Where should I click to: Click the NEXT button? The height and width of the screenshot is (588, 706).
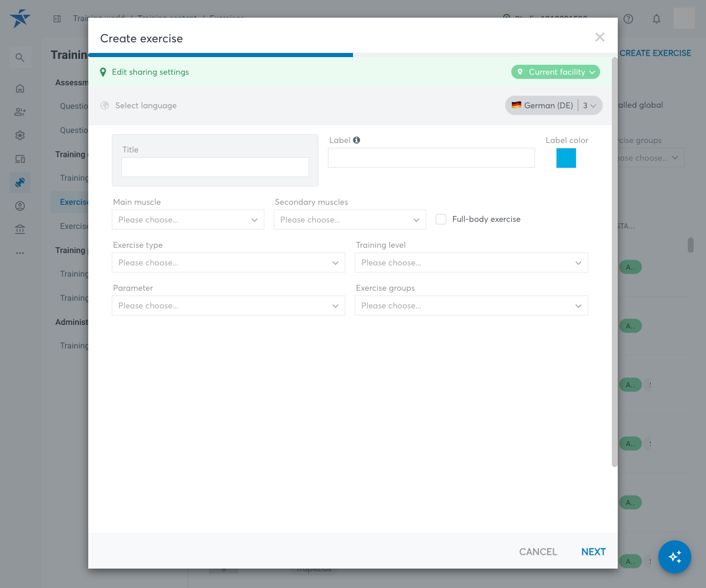pos(593,552)
